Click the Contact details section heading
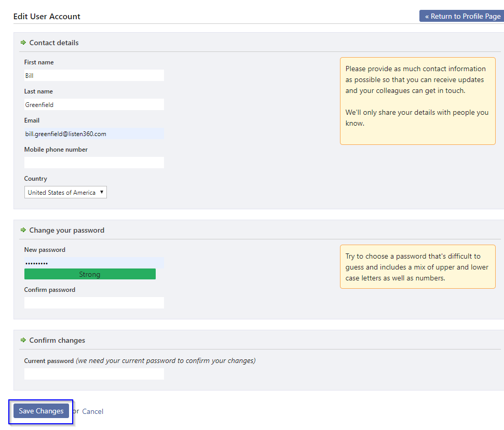 (53, 43)
